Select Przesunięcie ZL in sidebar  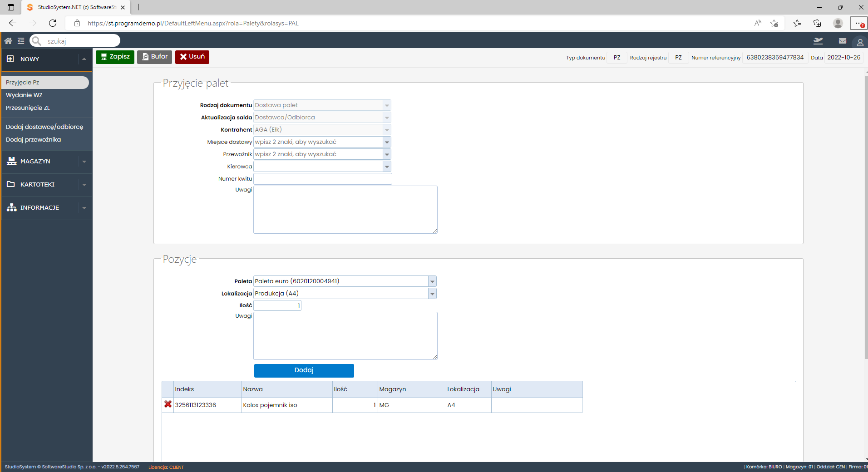click(28, 108)
